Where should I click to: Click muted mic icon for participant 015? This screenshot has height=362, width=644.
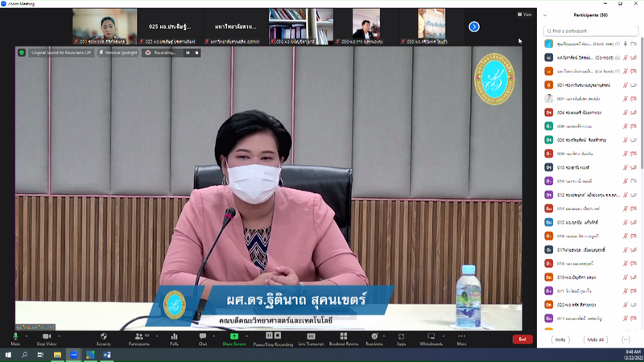[625, 223]
